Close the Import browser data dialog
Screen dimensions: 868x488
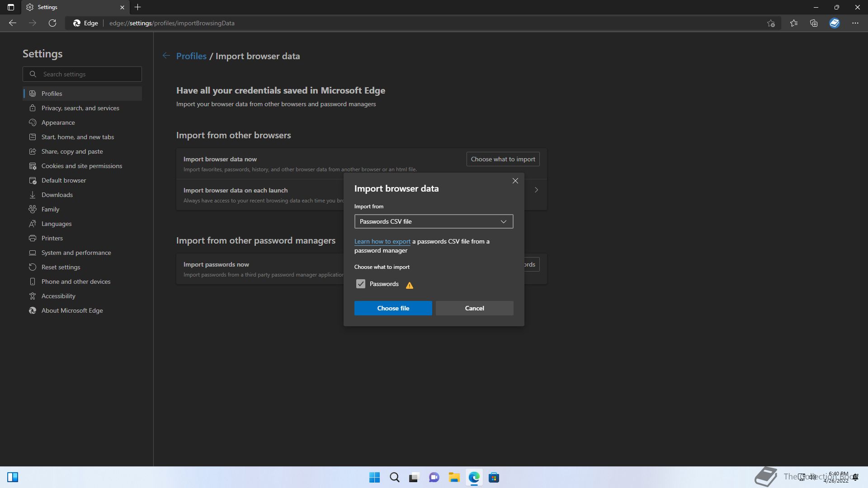(x=515, y=181)
